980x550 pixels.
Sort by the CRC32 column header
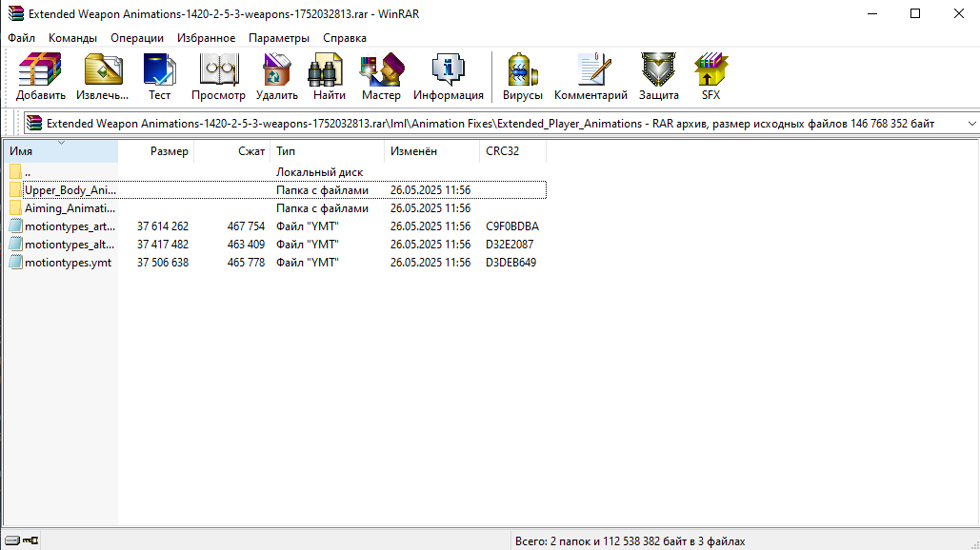pyautogui.click(x=512, y=151)
